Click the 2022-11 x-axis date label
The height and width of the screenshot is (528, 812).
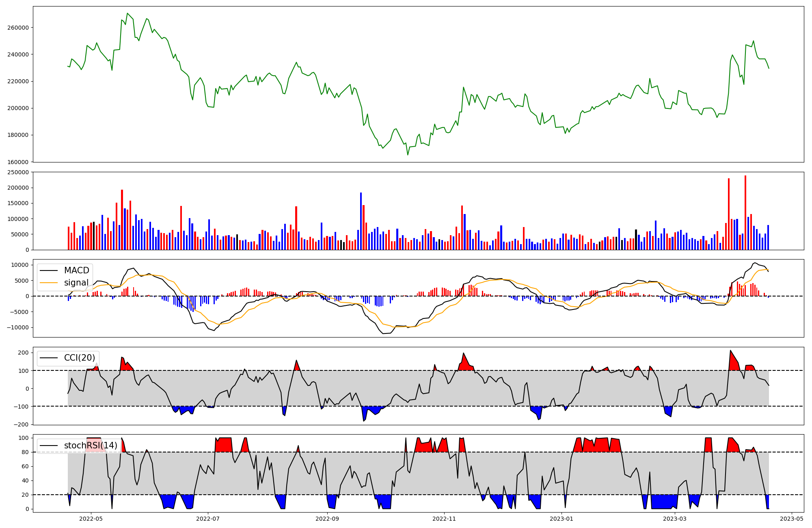444,519
